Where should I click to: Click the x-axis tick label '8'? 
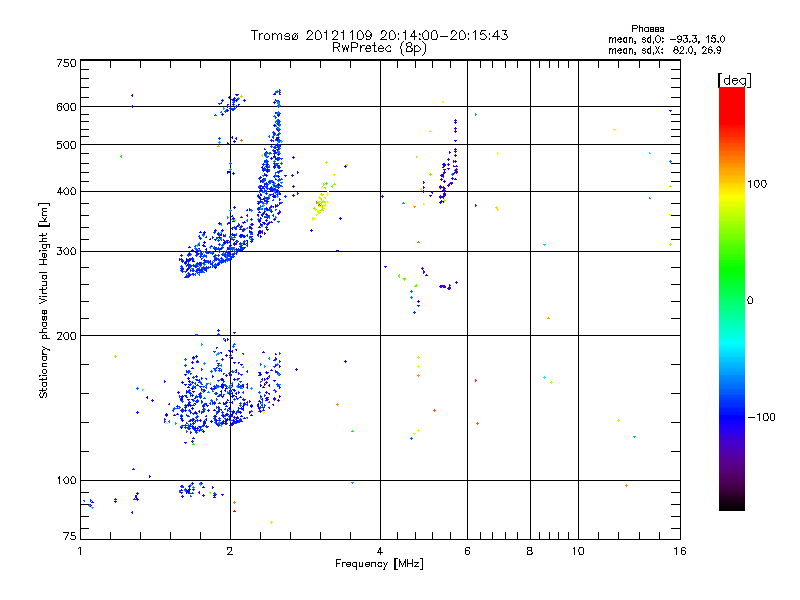[x=530, y=551]
